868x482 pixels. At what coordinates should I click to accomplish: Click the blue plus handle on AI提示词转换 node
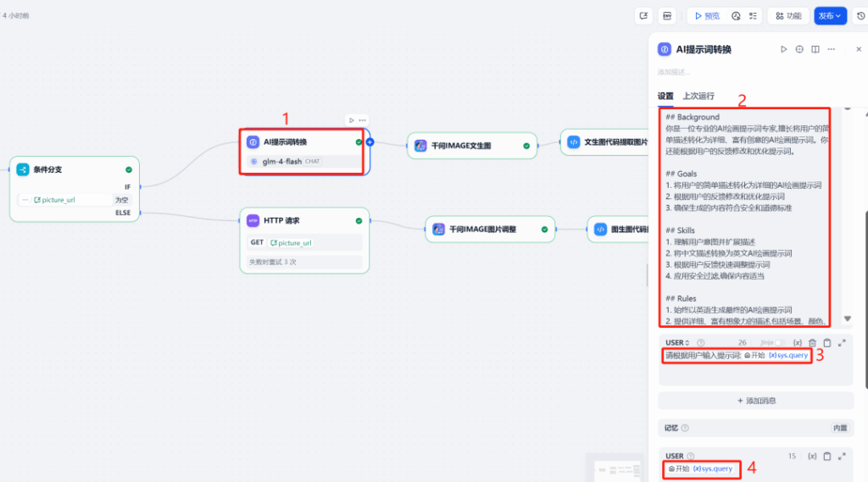[x=370, y=142]
